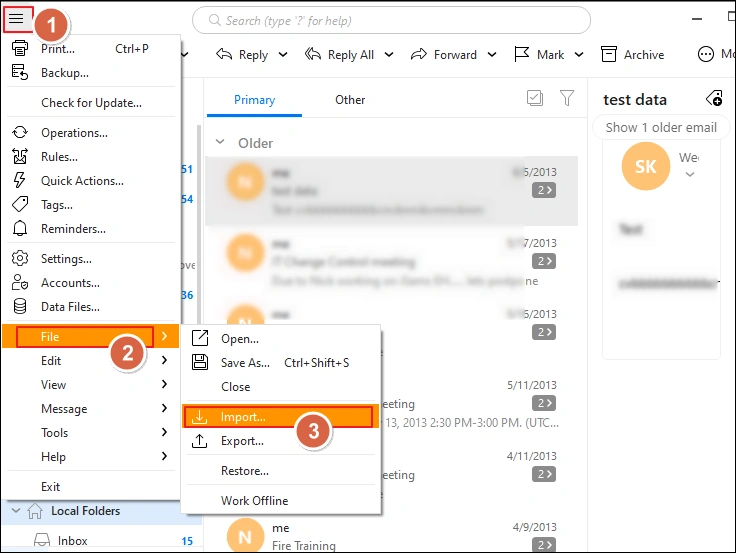The width and height of the screenshot is (736, 553).
Task: Click the Quick Actions lightning icon
Action: click(20, 180)
